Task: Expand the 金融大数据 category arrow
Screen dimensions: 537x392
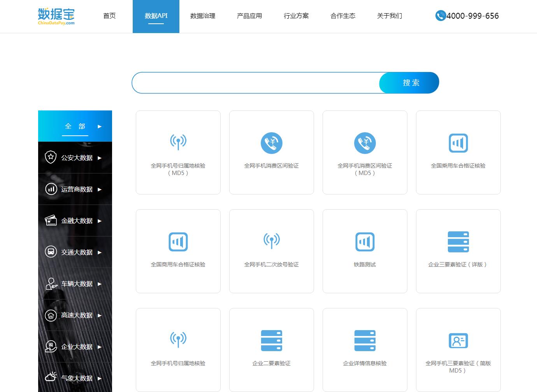Action: coord(100,221)
